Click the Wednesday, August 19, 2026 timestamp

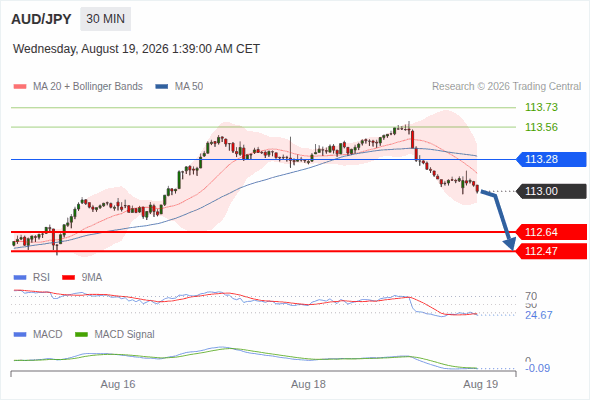click(x=136, y=49)
